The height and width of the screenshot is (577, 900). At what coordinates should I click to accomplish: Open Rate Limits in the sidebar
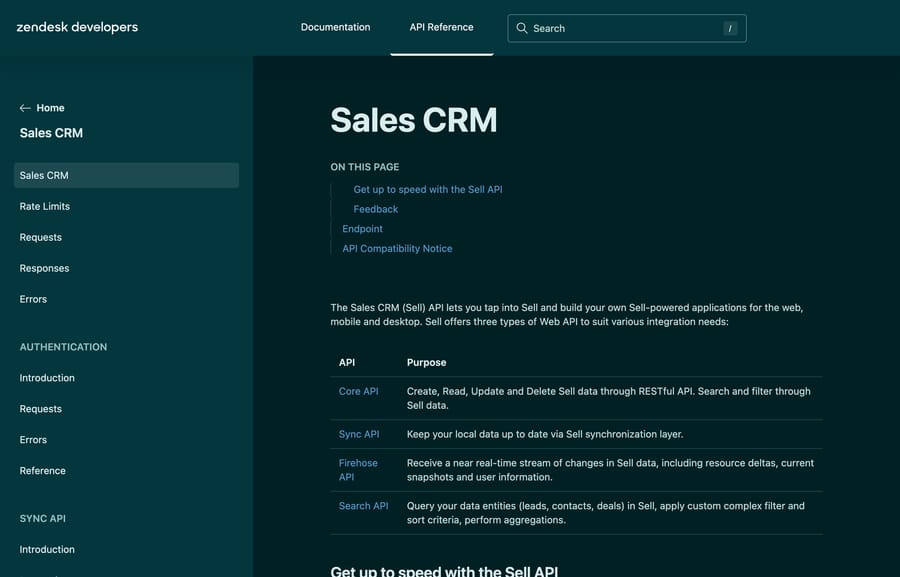44,206
